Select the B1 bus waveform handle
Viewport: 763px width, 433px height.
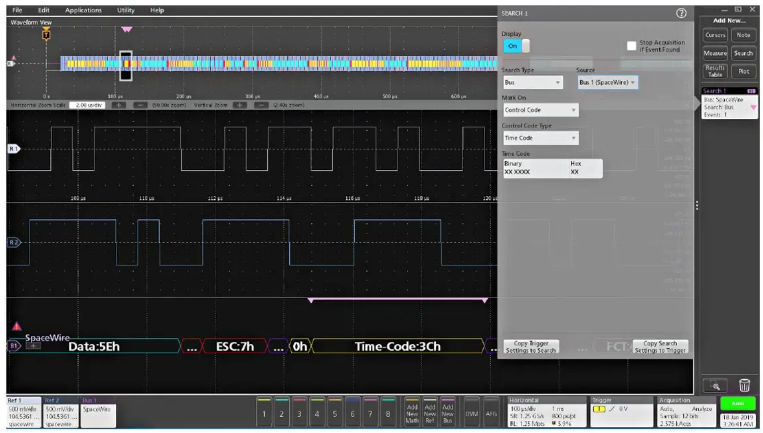[x=14, y=346]
